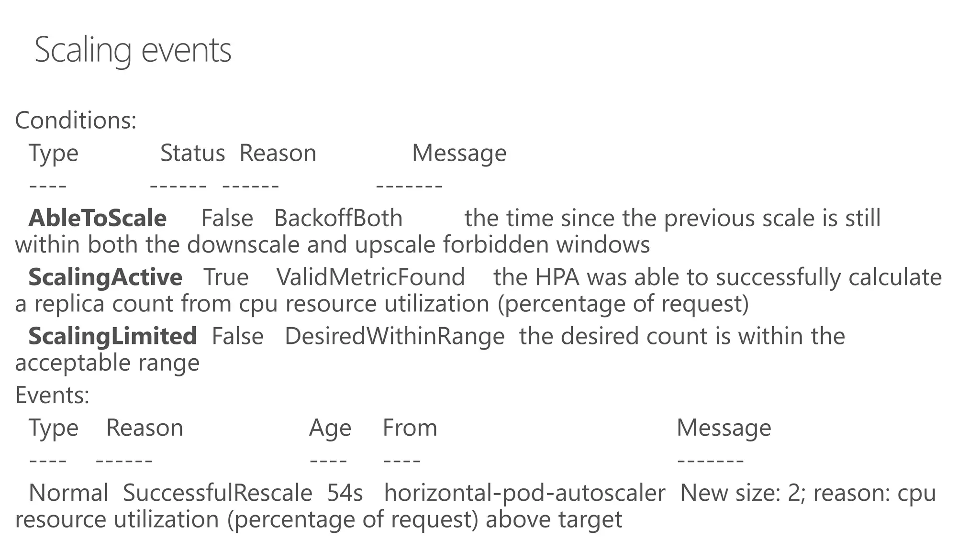980x551 pixels.
Task: Click the 'Conditions:' heading
Action: click(x=76, y=120)
